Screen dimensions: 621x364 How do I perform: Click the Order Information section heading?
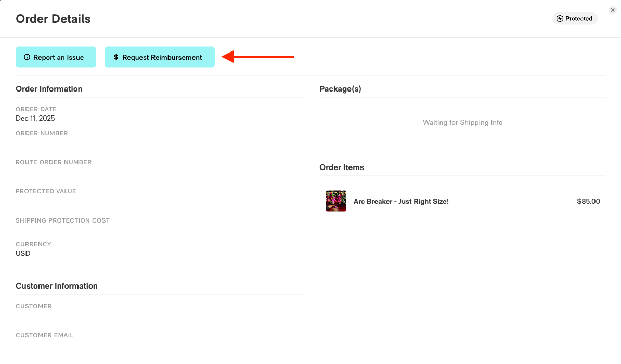pyautogui.click(x=49, y=89)
